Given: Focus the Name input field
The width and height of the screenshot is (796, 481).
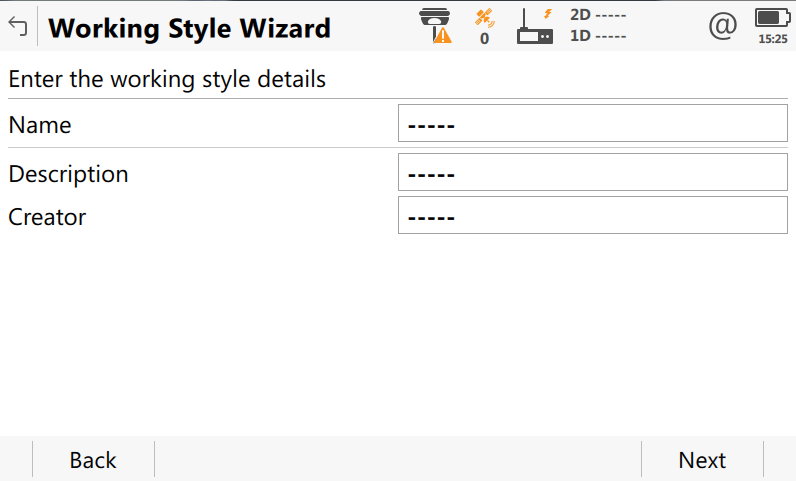Looking at the screenshot, I should tap(592, 123).
